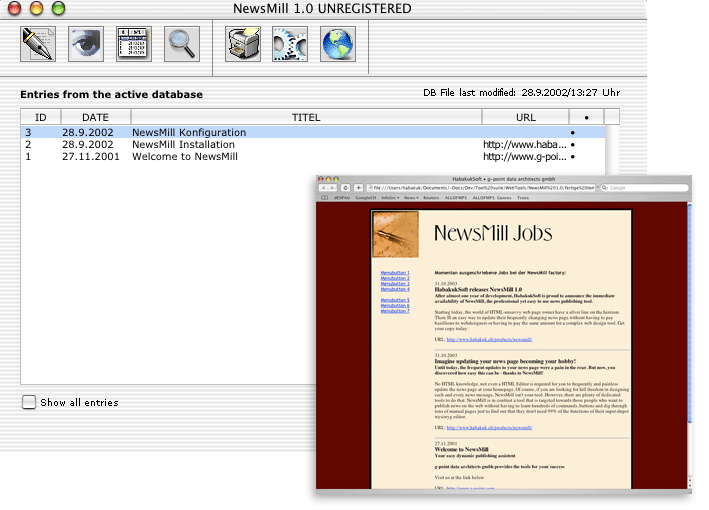Toggle the Show all entries checkbox
The width and height of the screenshot is (709, 510).
(28, 402)
